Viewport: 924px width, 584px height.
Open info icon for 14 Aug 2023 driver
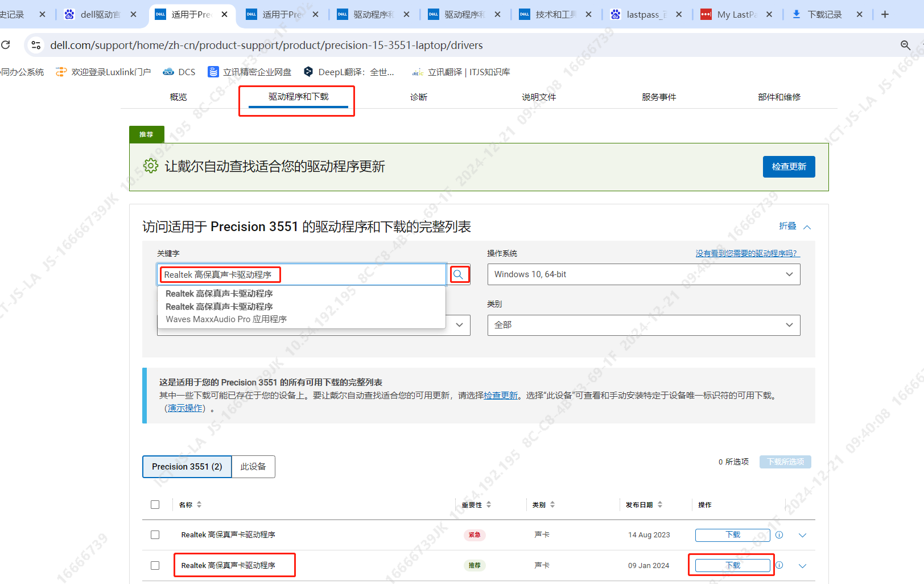tap(779, 534)
